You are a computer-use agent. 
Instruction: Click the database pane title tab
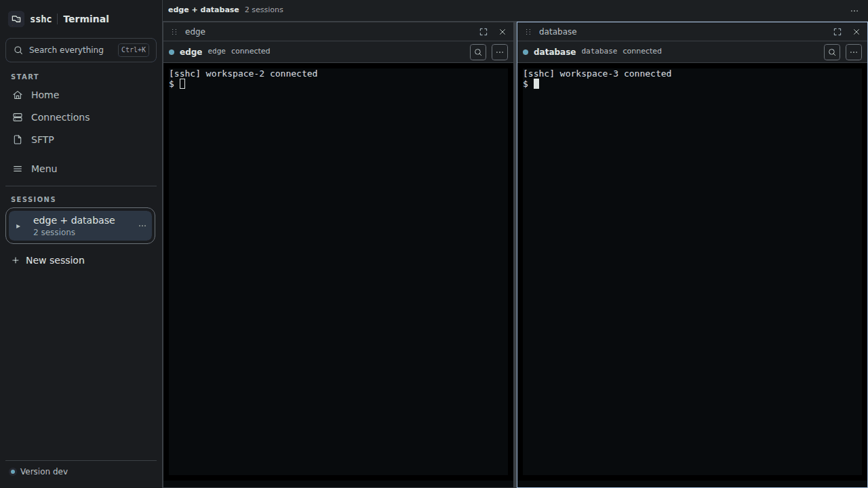(558, 32)
